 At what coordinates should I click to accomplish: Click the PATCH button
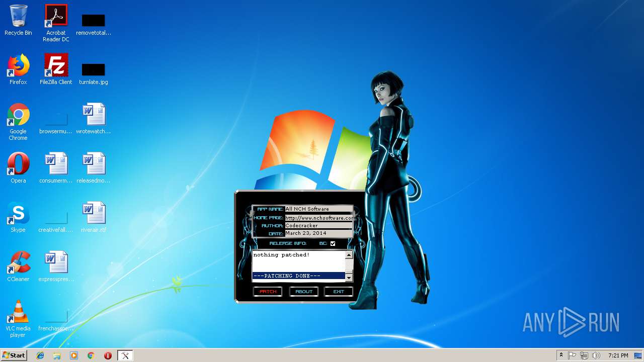click(x=268, y=292)
